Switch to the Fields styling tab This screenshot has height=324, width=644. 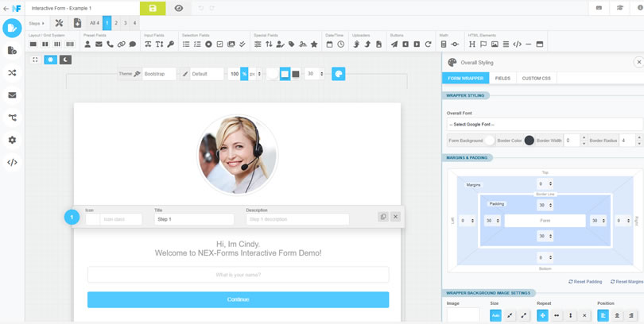click(x=502, y=79)
